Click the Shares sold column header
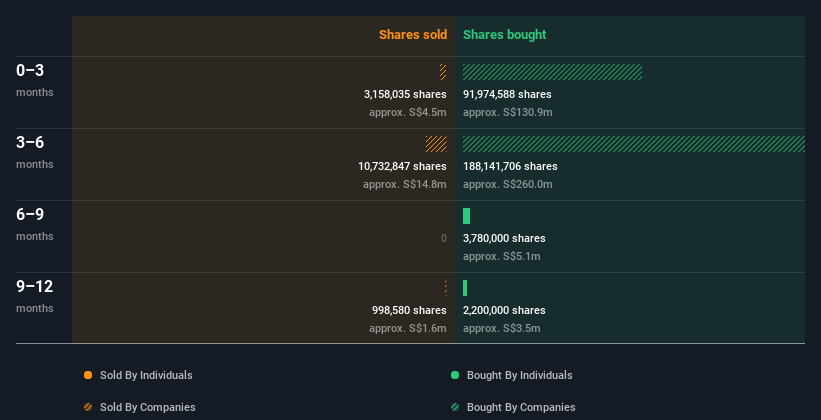 tap(413, 35)
